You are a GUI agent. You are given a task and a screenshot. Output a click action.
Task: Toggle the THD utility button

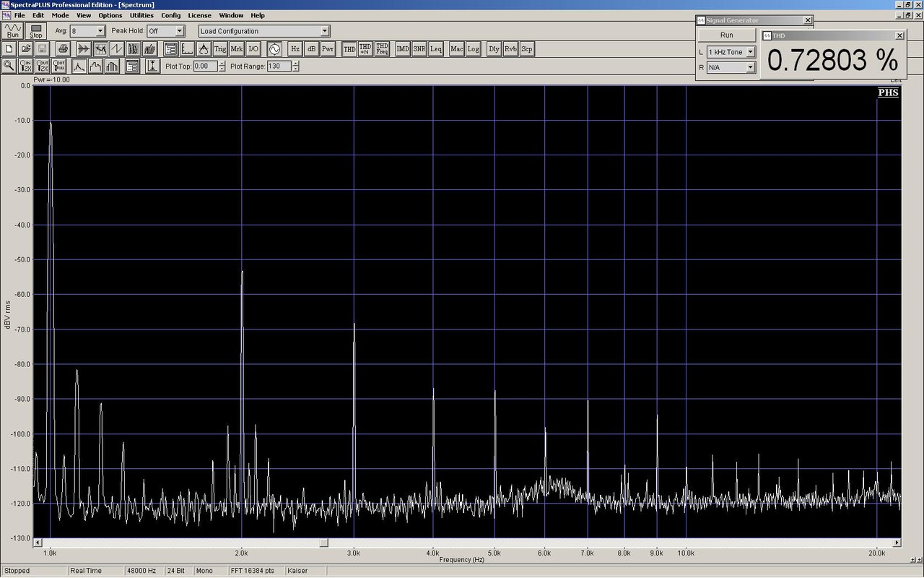coord(349,49)
